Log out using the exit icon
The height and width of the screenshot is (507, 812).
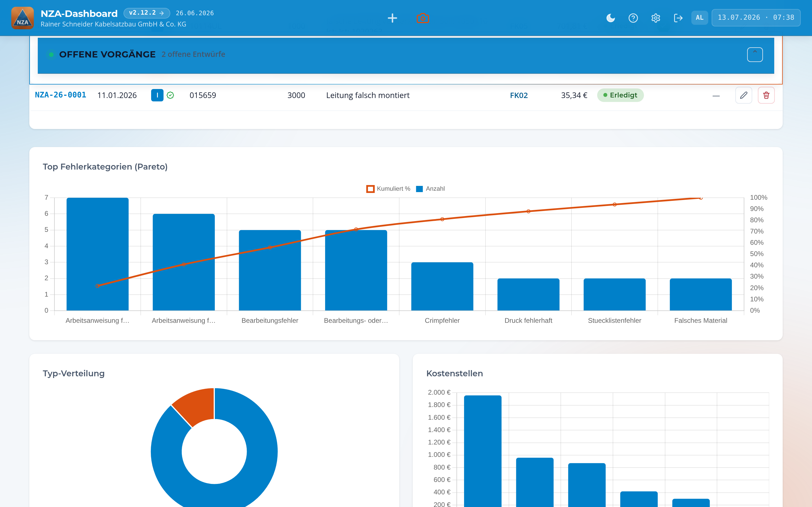[x=678, y=18]
